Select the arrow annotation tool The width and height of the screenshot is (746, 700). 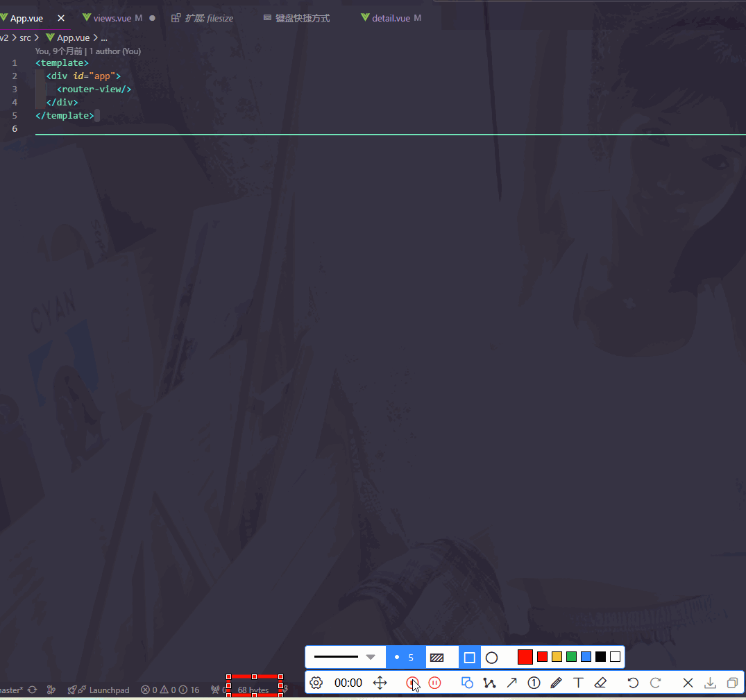[511, 683]
